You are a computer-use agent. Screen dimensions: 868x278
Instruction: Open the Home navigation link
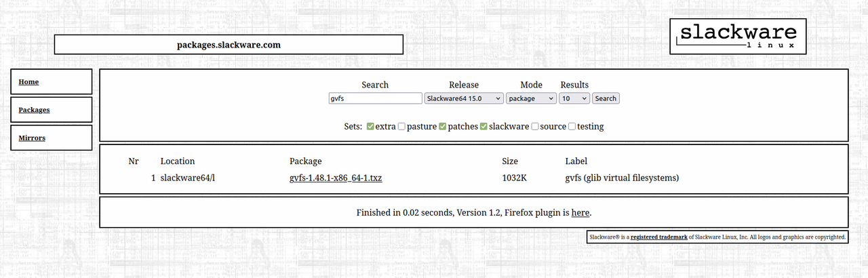[28, 82]
